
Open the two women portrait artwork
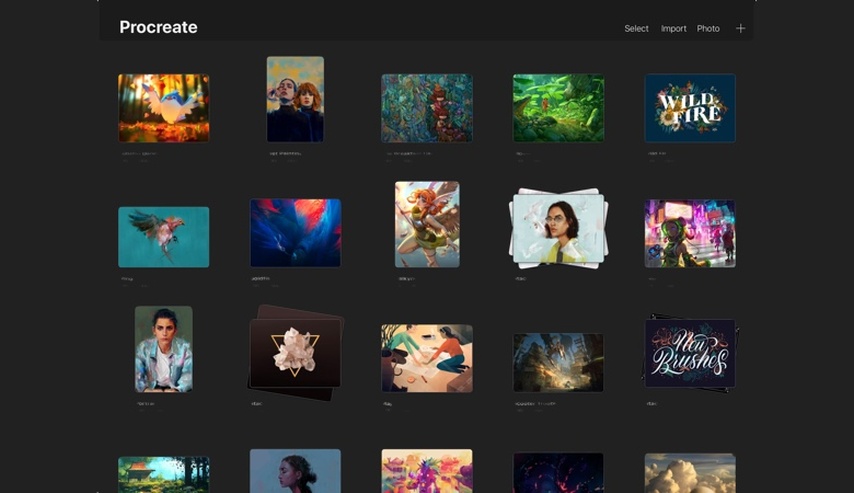(295, 99)
